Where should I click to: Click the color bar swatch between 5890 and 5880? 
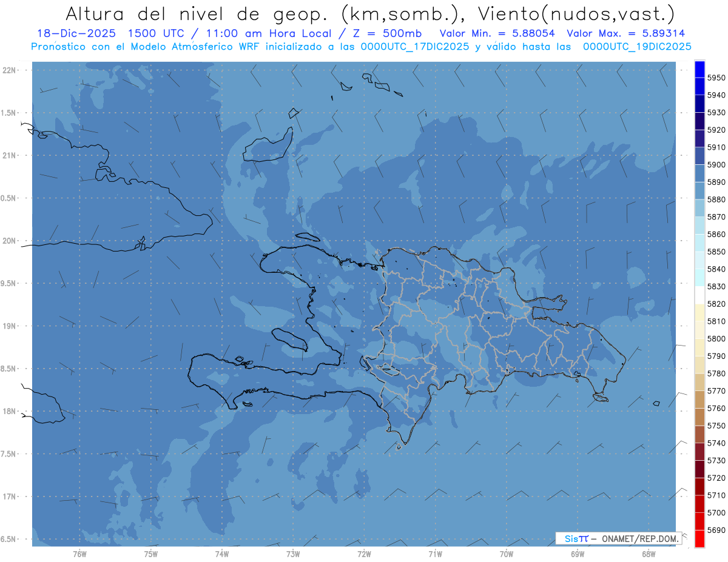699,190
